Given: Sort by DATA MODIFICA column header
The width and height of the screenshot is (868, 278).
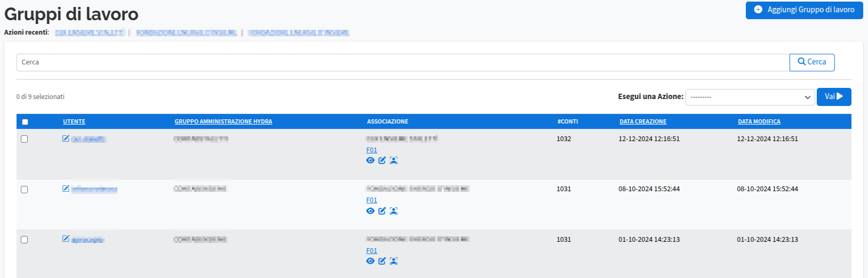Looking at the screenshot, I should [x=759, y=122].
